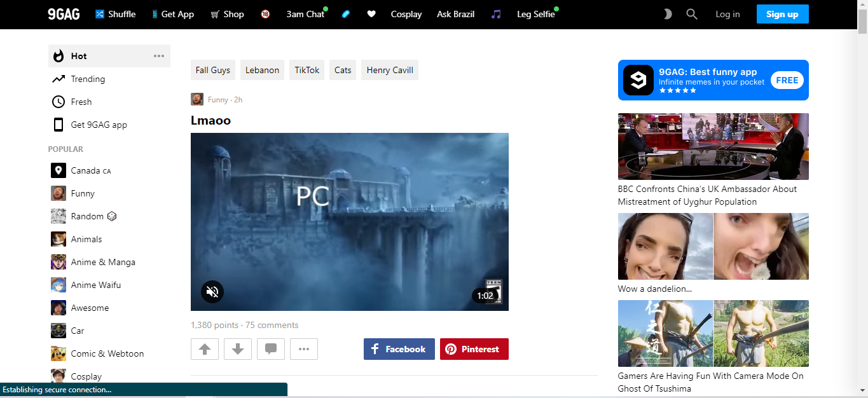Viewport: 868px width, 398px height.
Task: Click the Sign up button
Action: pos(782,14)
